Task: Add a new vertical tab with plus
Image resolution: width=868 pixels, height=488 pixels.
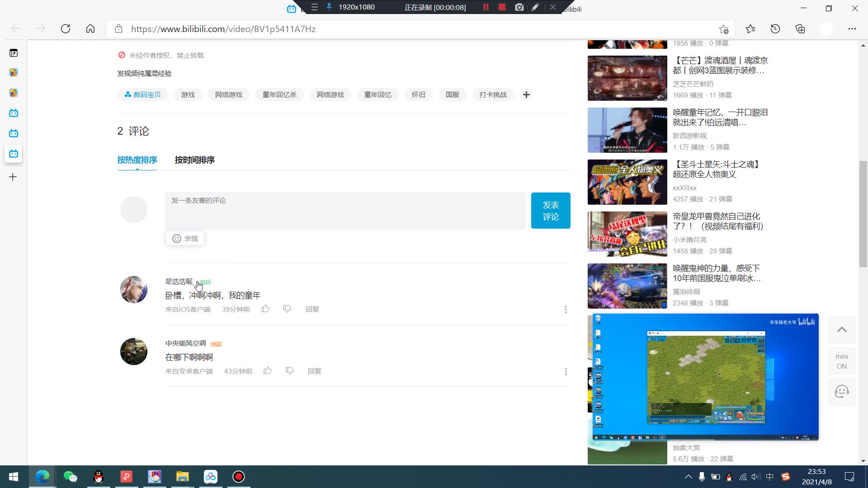Action: tap(13, 177)
